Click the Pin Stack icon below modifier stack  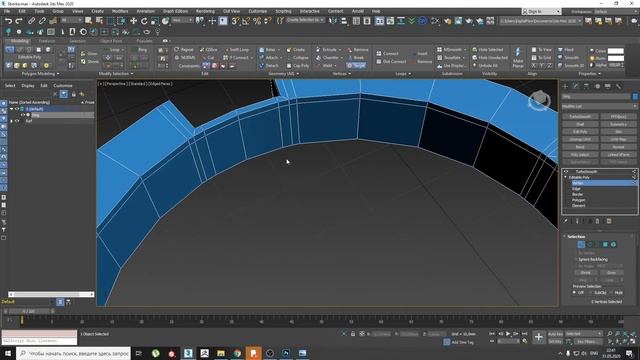(566, 221)
